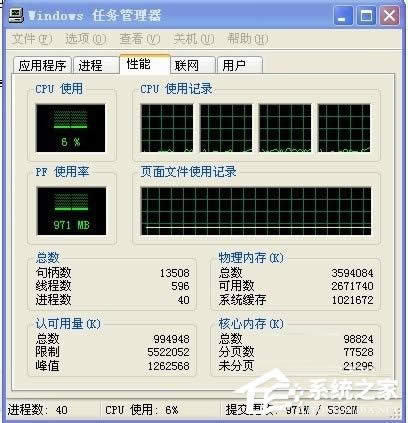This screenshot has height=423, width=408.
Task: Click the 线程数 value 596
Action: [x=180, y=286]
